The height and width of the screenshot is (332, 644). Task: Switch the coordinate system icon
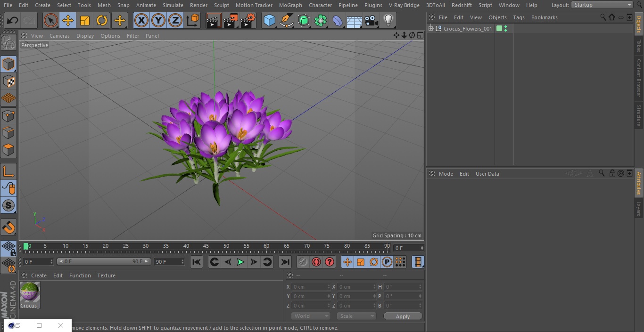click(x=193, y=20)
